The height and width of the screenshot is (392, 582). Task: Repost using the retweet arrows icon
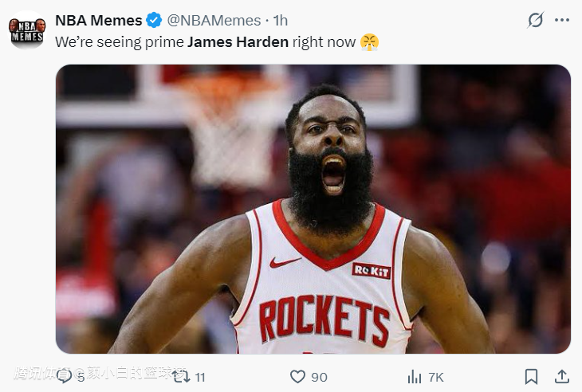tap(181, 376)
